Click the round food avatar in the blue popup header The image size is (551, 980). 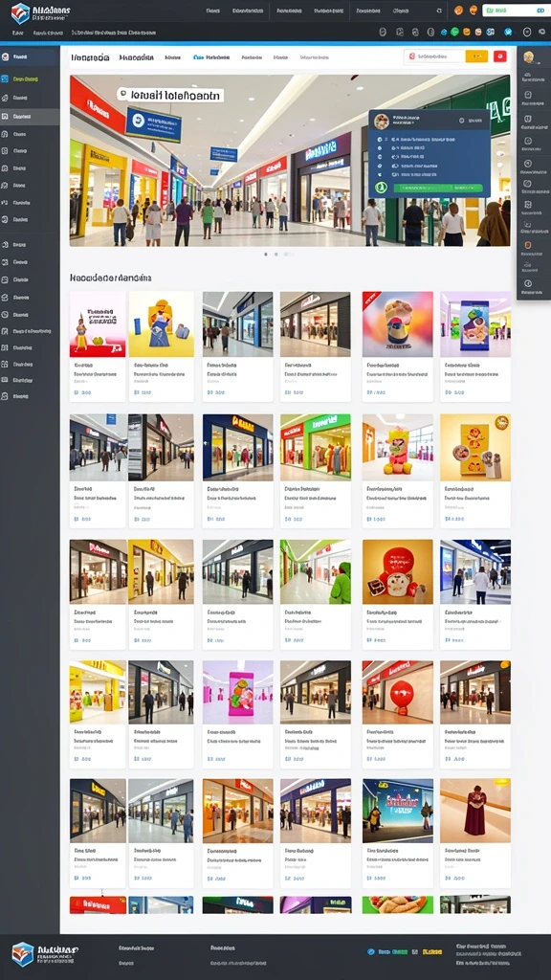click(381, 122)
